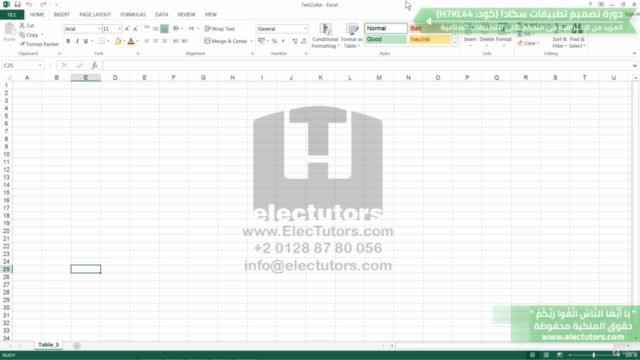Open Find & Select menu
Screen dimensions: 640x360
[577, 37]
